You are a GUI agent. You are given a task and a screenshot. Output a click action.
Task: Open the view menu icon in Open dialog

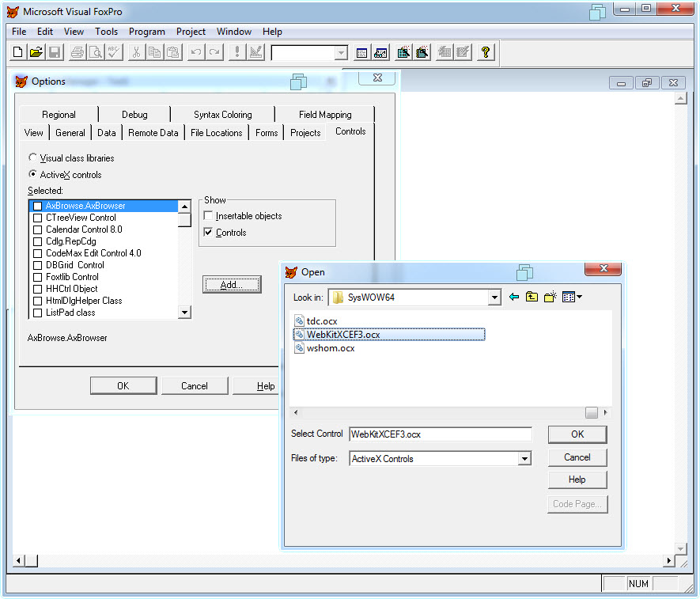coord(572,297)
